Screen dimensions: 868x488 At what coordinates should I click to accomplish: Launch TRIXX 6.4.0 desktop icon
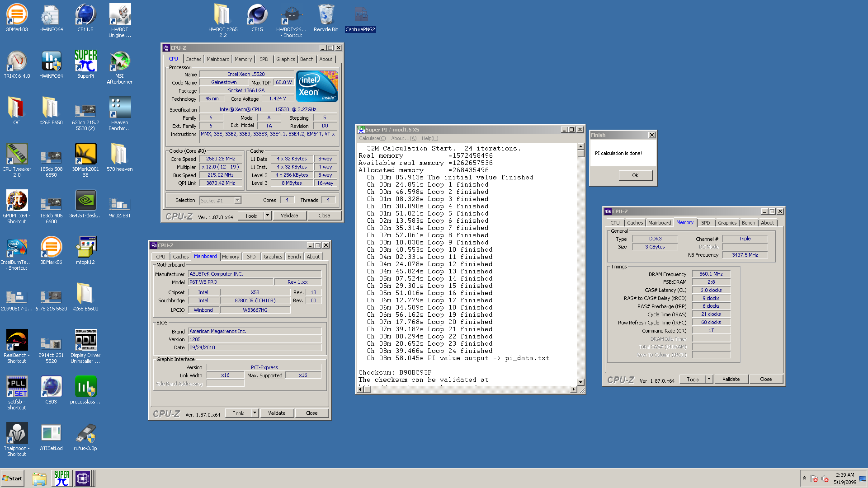[x=17, y=65]
